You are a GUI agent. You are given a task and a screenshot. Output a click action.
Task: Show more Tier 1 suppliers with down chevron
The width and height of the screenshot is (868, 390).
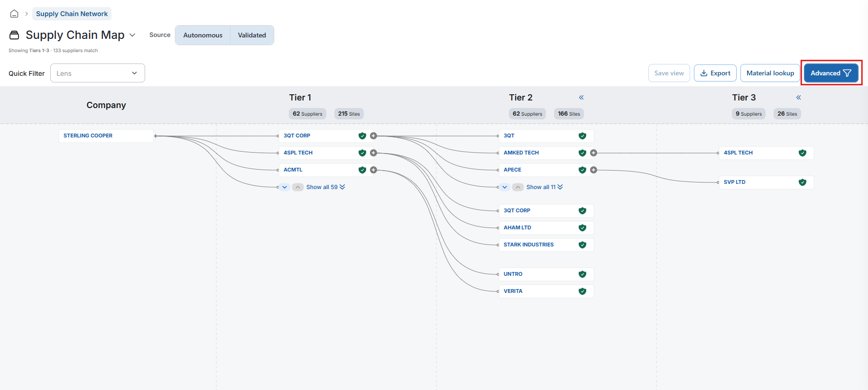(285, 187)
